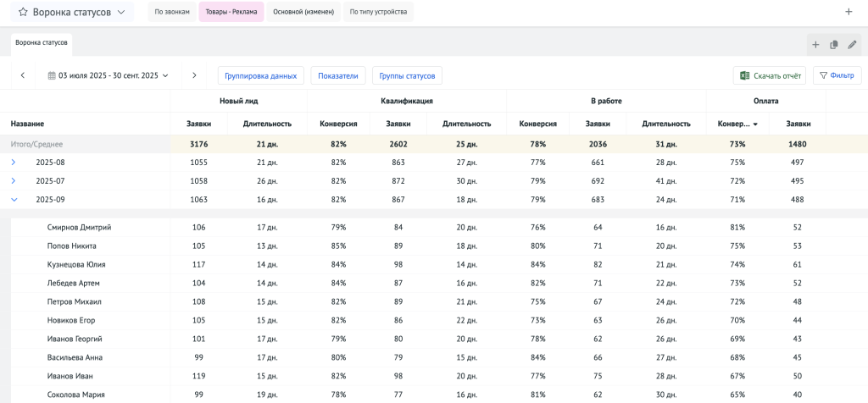Expand the 2025-07 row
Viewport: 868px width, 403px height.
point(14,180)
